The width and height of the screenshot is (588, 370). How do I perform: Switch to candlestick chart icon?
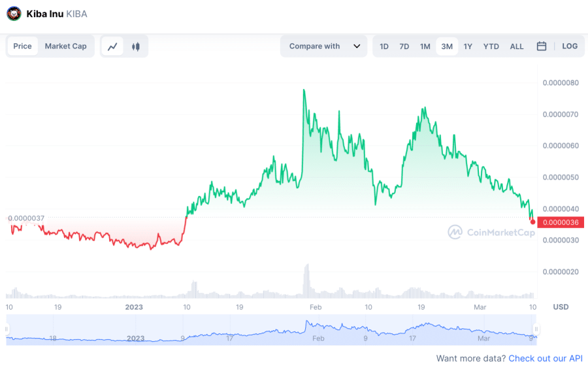(136, 46)
